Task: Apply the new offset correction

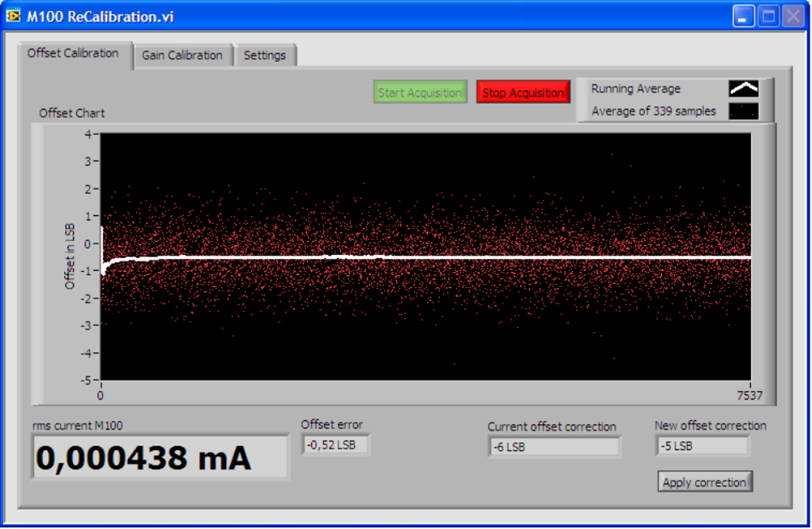Action: [704, 481]
